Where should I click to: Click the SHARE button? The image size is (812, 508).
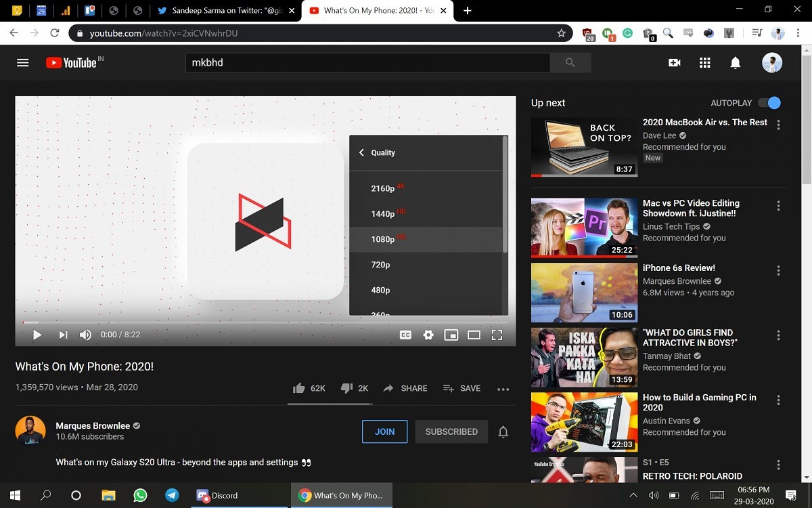click(x=405, y=389)
